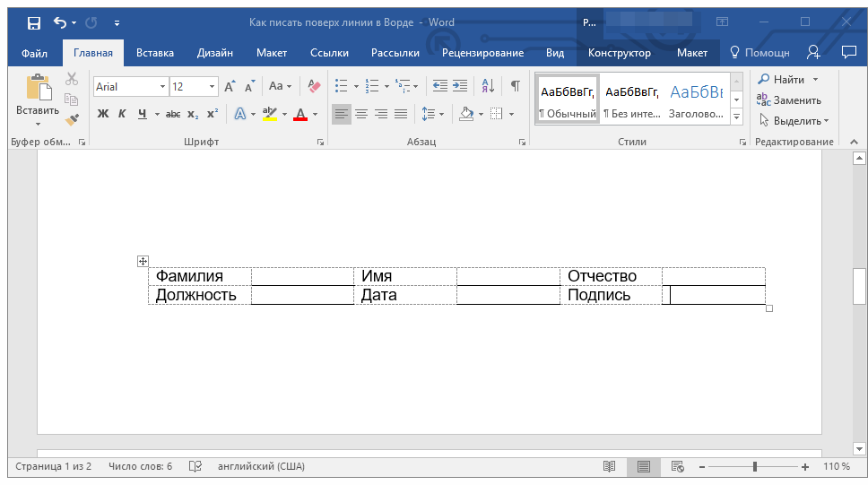
Task: Click the Save icon in the title bar
Action: point(33,22)
